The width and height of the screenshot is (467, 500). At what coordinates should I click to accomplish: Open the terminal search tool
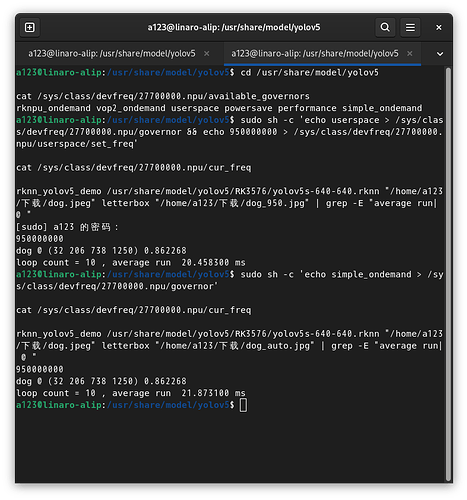coord(385,27)
